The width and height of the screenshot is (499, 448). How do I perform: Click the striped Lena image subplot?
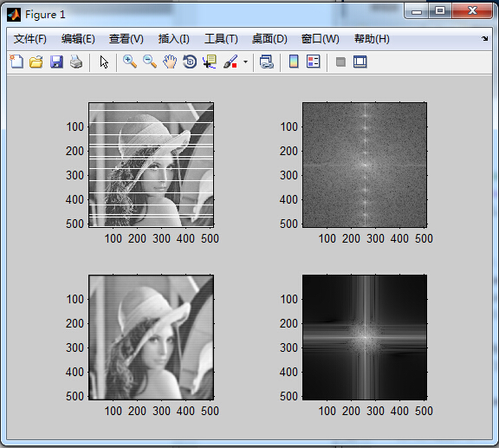[151, 165]
